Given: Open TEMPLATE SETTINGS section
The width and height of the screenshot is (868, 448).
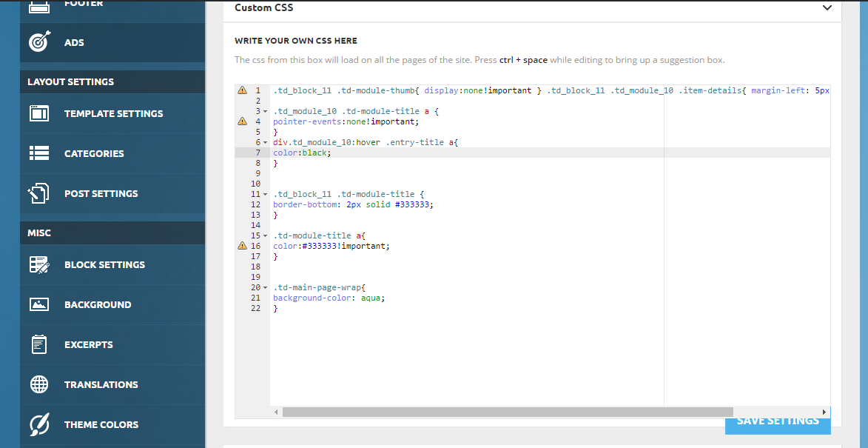Looking at the screenshot, I should click(x=112, y=113).
